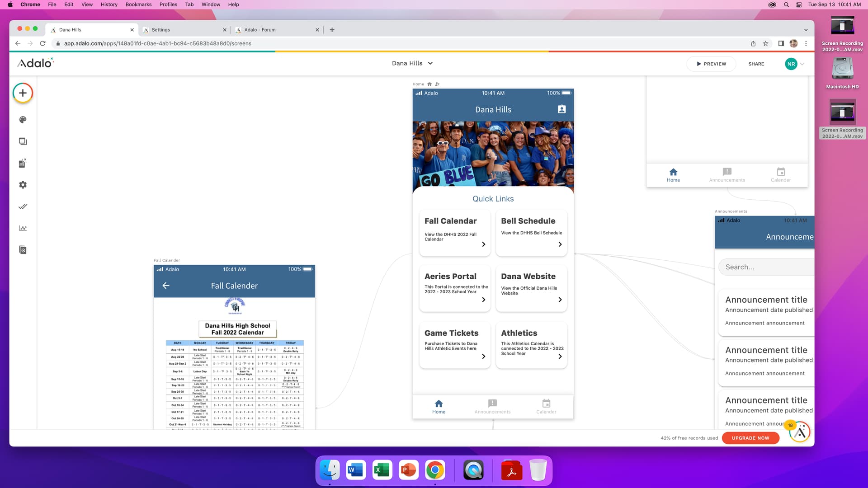
Task: Open the Profiles menu
Action: point(168,5)
